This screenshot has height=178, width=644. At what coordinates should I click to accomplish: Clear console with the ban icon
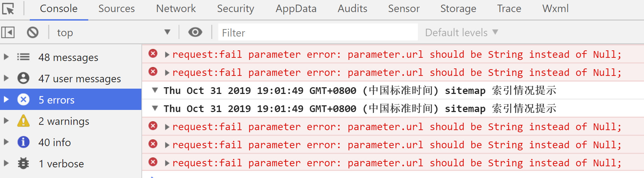(x=33, y=33)
